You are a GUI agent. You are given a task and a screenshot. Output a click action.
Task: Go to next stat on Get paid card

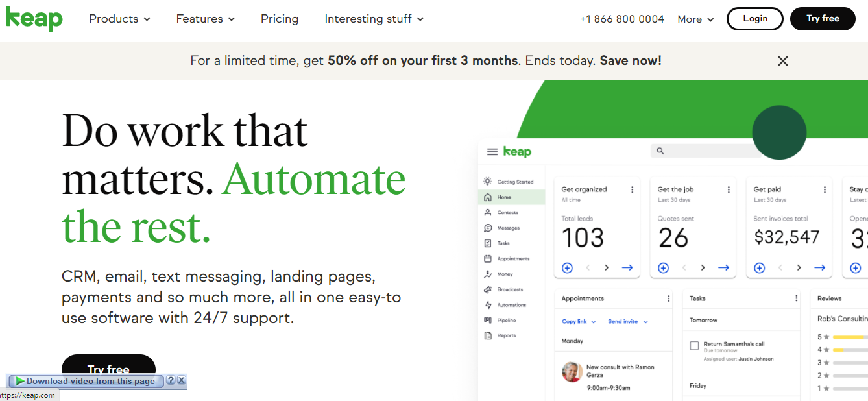(799, 267)
